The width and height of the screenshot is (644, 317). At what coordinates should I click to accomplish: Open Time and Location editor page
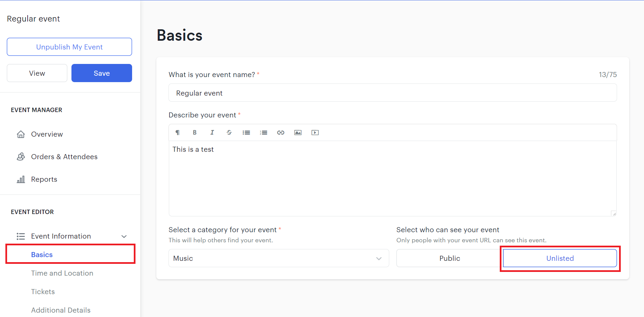[x=62, y=273]
